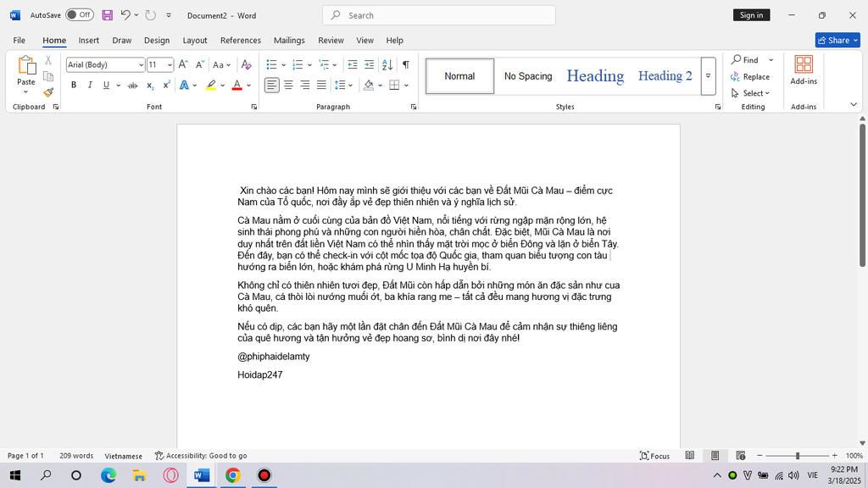Open the font name dropdown
Viewport: 868px width, 488px height.
142,64
